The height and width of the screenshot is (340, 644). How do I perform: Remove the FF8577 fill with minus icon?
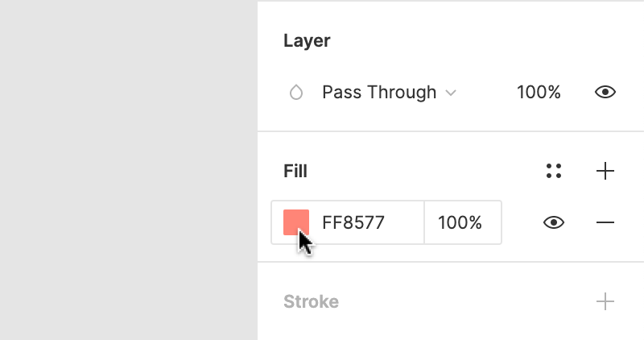[x=605, y=222]
